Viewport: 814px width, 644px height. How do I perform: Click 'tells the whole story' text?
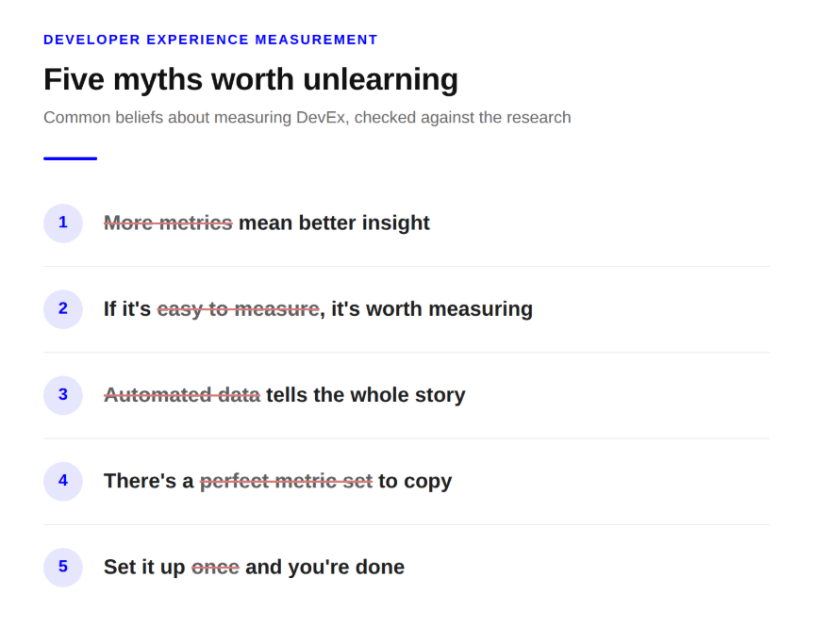tap(365, 395)
